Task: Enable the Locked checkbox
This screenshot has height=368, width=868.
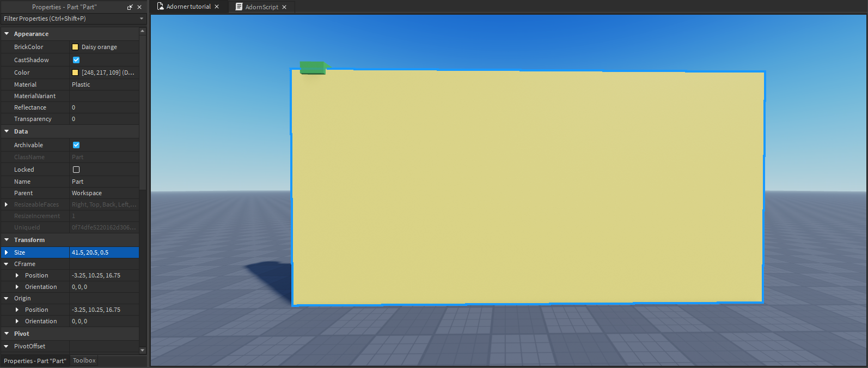Action: tap(76, 170)
